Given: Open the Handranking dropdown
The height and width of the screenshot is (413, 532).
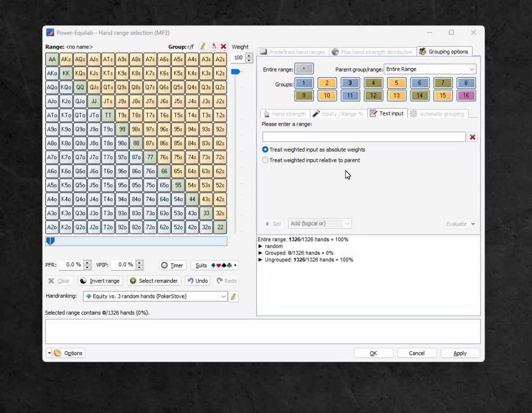Looking at the screenshot, I should [x=155, y=296].
